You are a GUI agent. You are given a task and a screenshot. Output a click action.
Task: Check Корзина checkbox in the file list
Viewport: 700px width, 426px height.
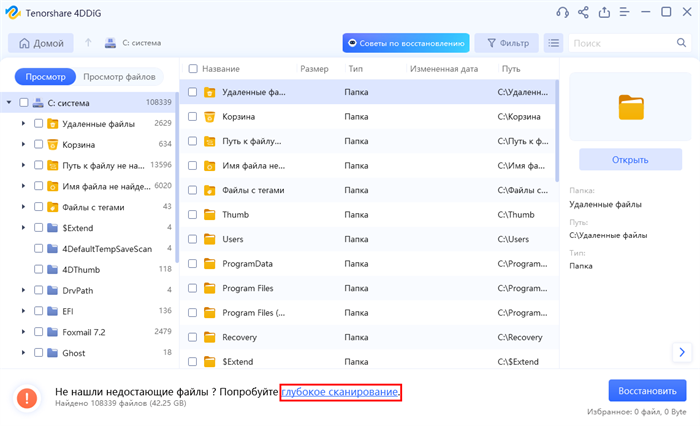tap(192, 117)
